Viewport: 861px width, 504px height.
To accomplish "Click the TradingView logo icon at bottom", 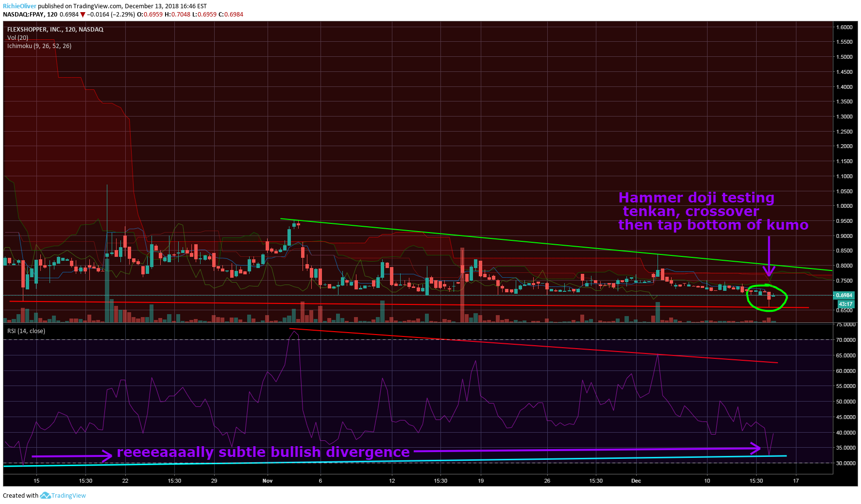I will (x=45, y=495).
